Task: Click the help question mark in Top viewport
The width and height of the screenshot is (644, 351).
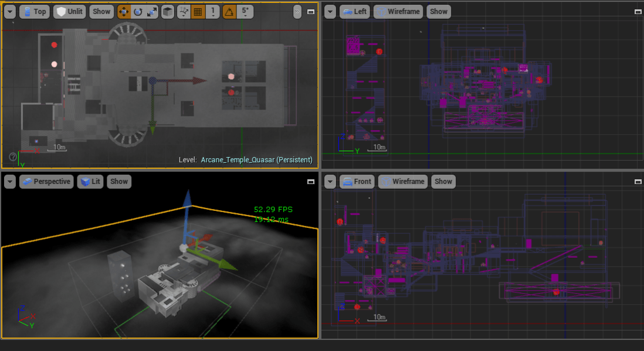Action: [12, 156]
